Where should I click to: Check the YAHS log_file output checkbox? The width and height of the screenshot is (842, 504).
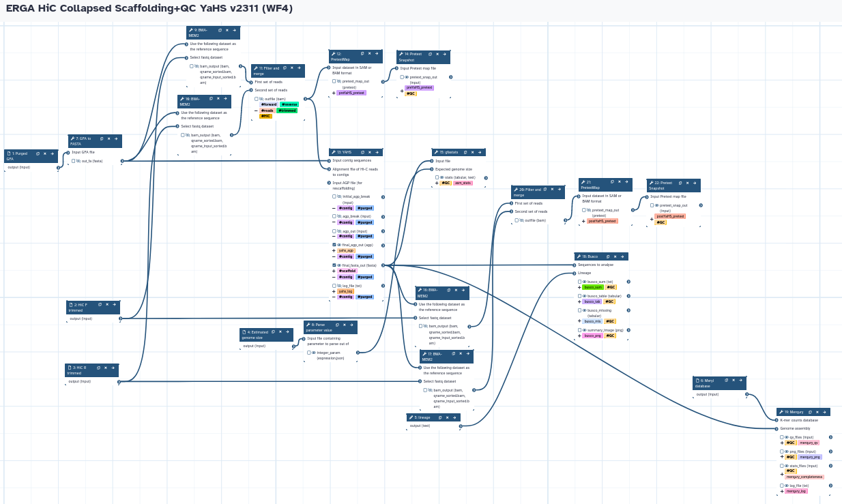coord(334,286)
